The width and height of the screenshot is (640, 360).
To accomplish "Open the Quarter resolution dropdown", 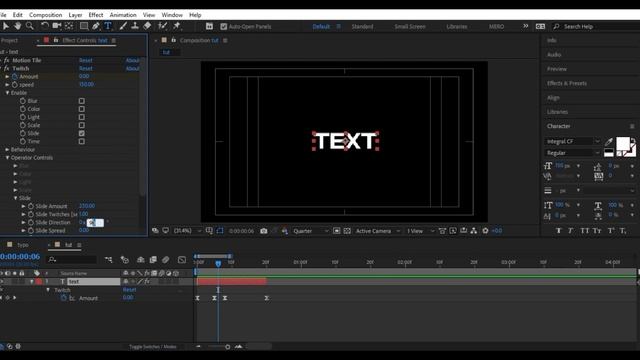I will [310, 231].
